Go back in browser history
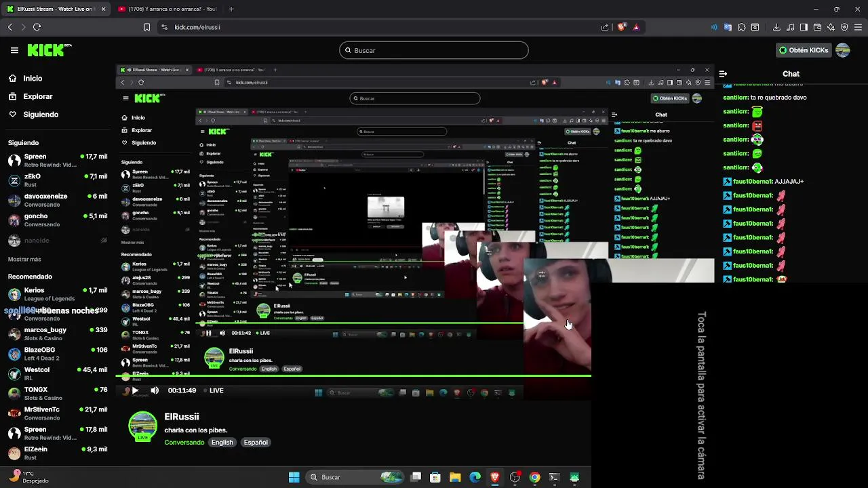This screenshot has height=488, width=868. point(10,27)
